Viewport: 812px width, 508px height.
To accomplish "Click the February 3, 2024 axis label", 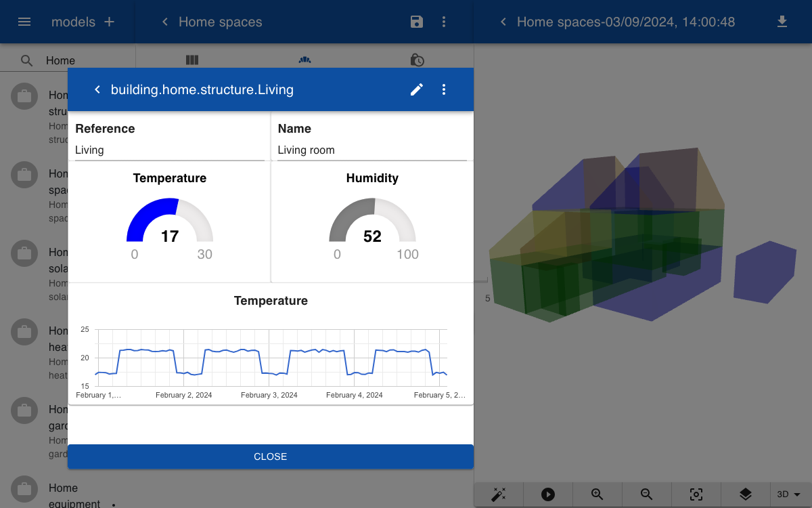I will [269, 395].
